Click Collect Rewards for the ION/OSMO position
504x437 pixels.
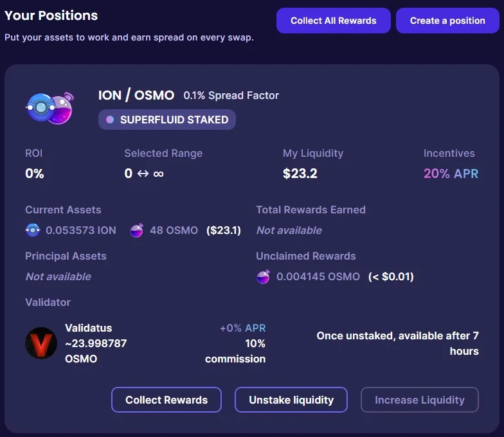pyautogui.click(x=166, y=400)
